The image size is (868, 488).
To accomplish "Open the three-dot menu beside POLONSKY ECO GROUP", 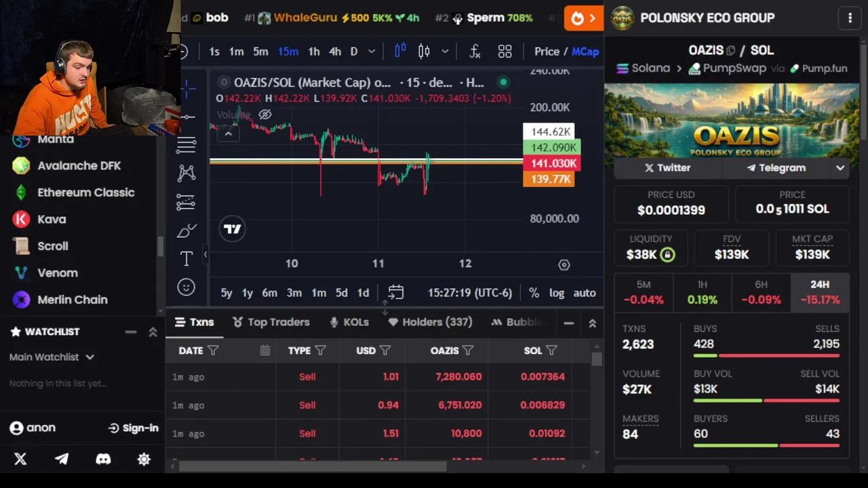I will (x=850, y=18).
